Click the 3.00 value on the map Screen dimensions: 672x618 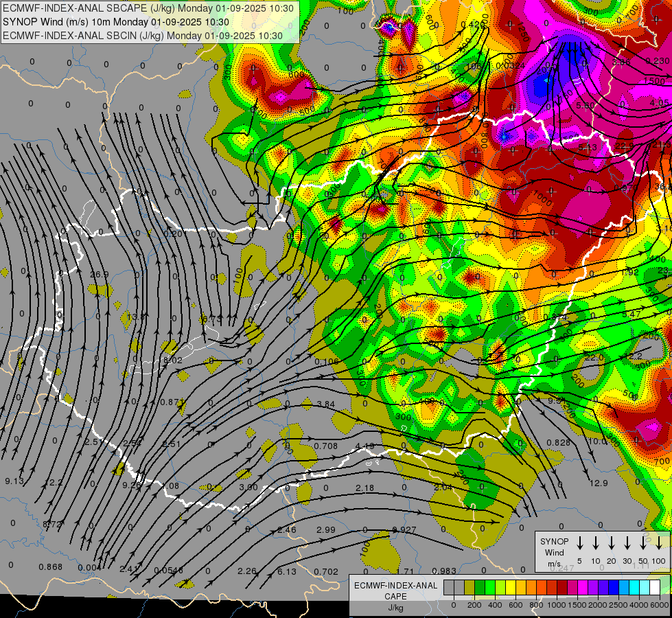[x=248, y=488]
